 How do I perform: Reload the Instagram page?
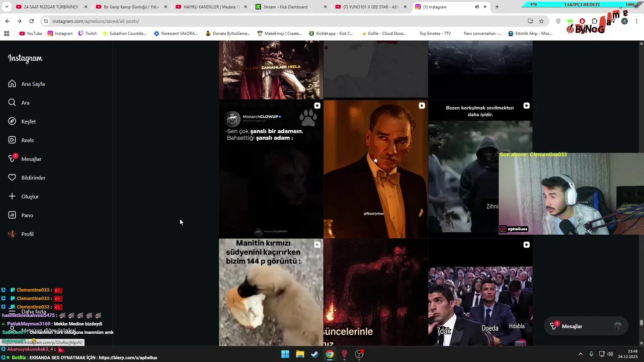pos(31,21)
